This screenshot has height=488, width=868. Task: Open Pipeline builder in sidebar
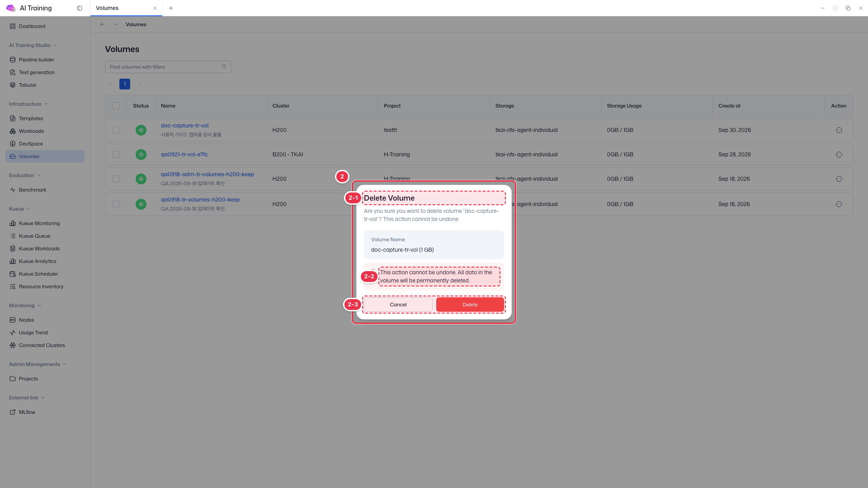click(x=45, y=60)
